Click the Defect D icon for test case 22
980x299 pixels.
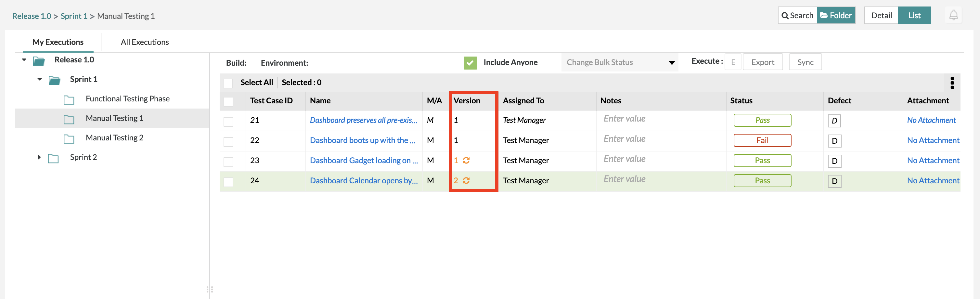[834, 141]
